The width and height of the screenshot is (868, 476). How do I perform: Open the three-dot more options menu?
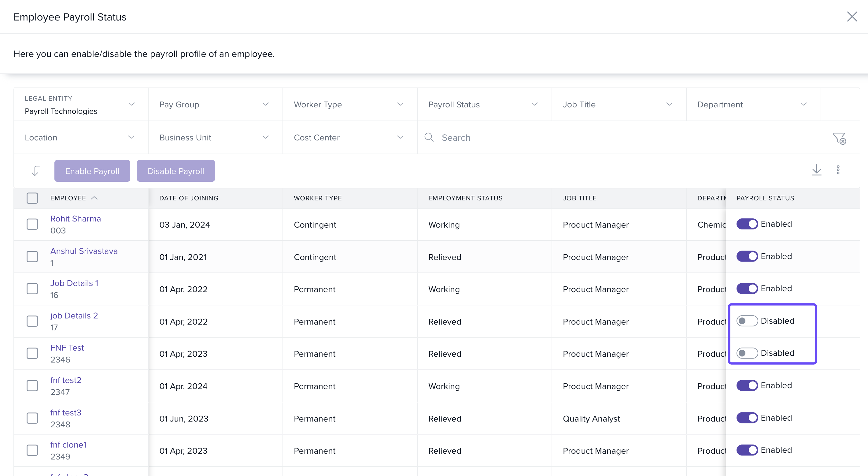click(838, 170)
